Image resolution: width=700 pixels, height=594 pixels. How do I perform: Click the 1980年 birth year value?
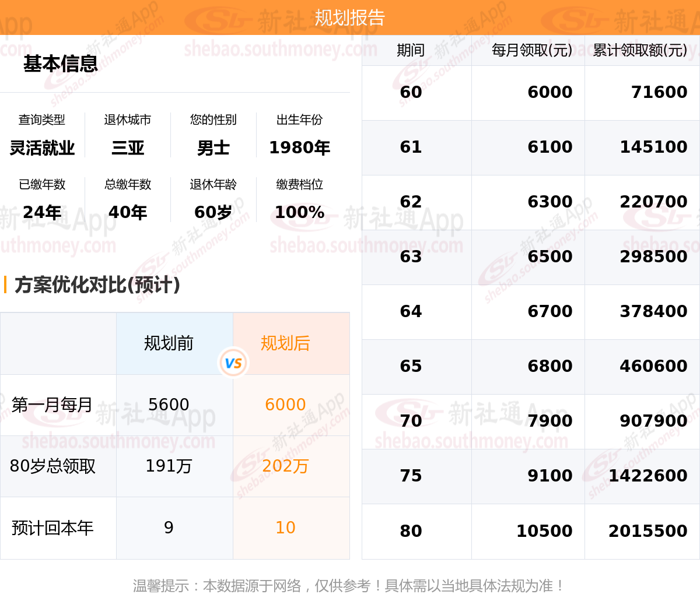pos(299,148)
